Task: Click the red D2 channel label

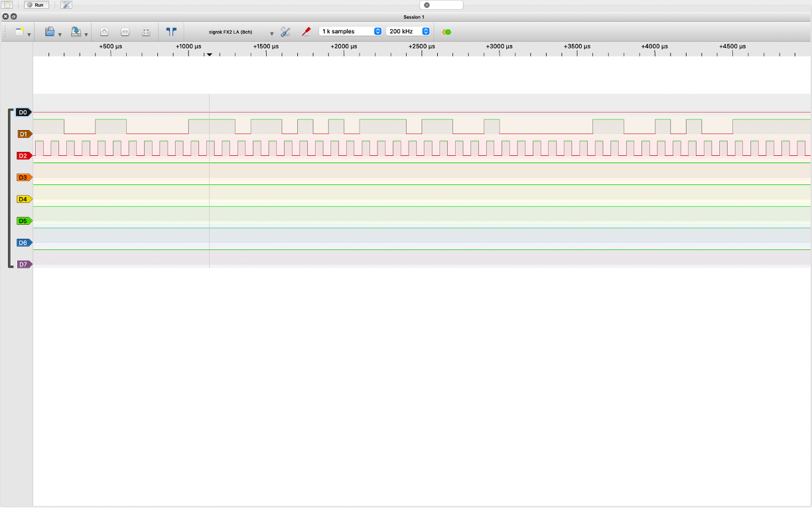Action: pyautogui.click(x=23, y=156)
